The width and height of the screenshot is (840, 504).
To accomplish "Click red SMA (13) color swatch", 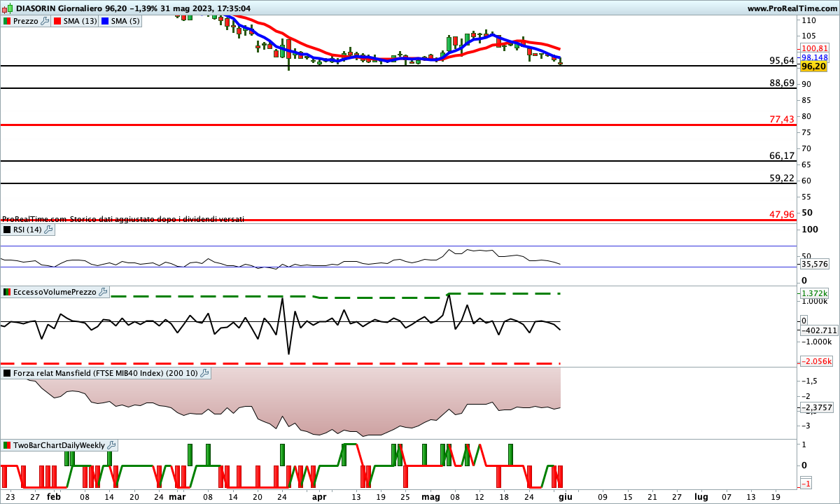I will coord(57,21).
